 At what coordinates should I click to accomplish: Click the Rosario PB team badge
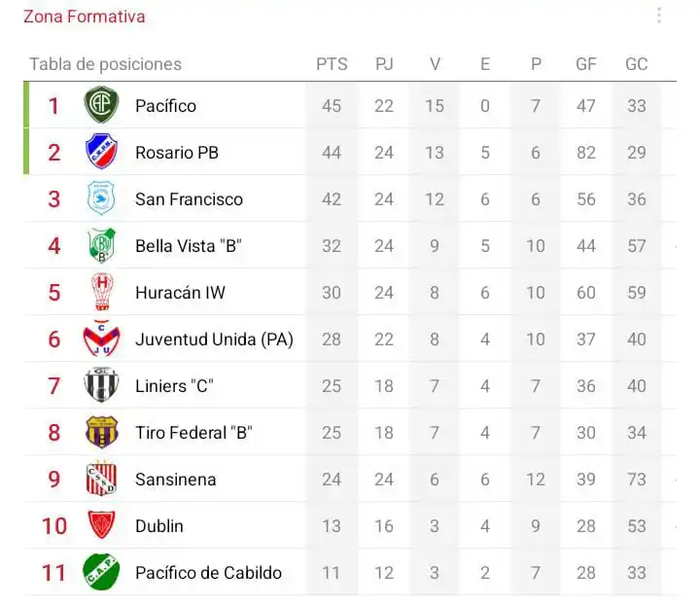101,152
